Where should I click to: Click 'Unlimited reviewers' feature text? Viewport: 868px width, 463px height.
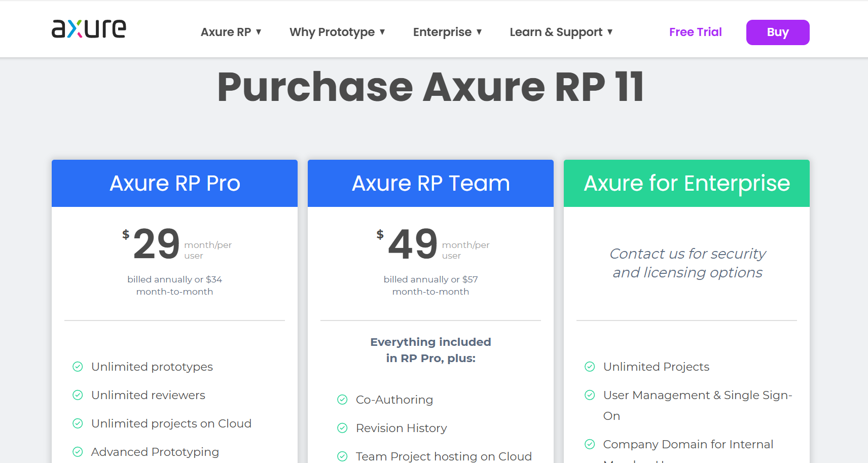point(148,395)
